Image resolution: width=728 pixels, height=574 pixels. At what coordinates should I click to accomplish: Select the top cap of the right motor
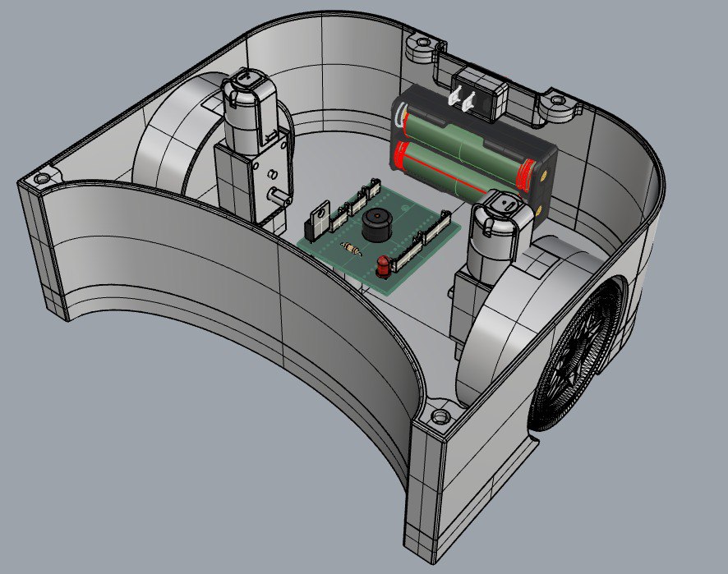point(501,204)
